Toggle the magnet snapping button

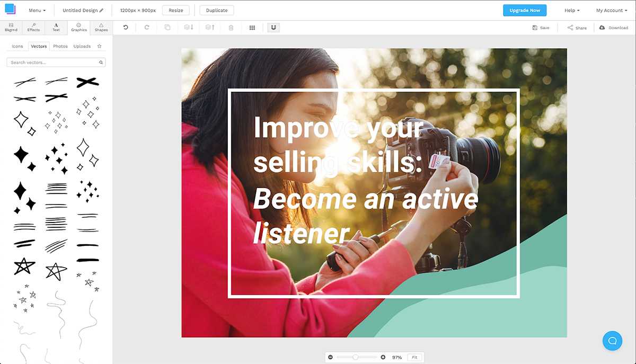[273, 28]
